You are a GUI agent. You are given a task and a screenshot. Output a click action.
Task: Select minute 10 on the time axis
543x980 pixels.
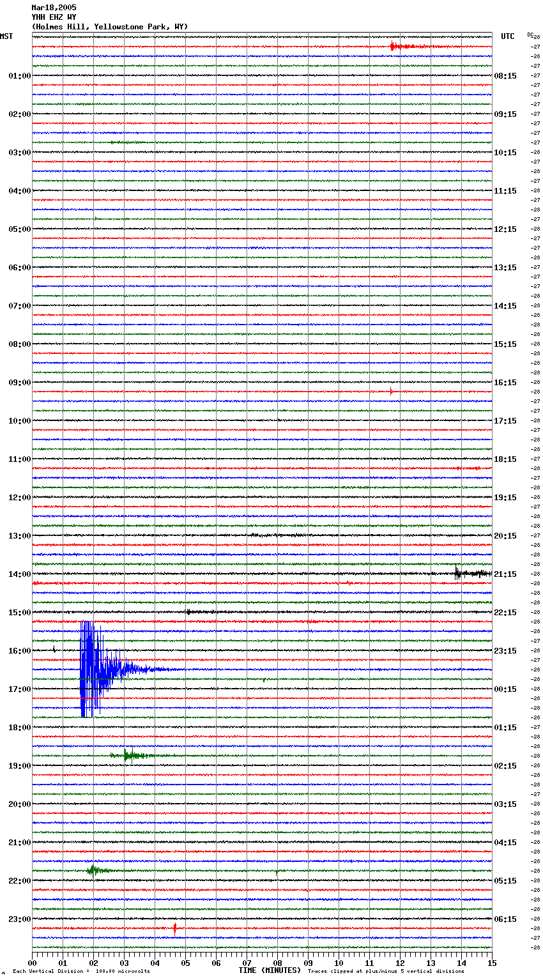339,963
